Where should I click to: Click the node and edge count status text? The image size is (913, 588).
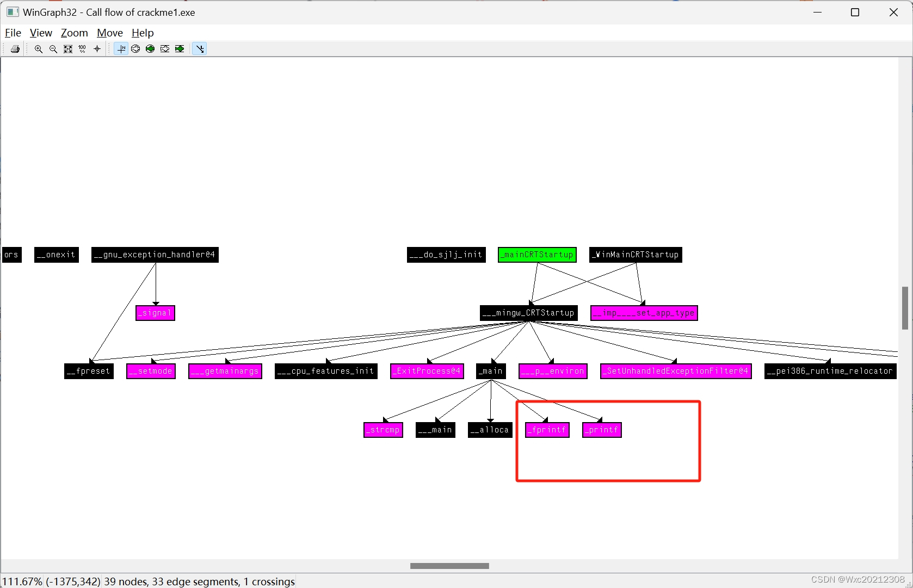[x=200, y=581]
